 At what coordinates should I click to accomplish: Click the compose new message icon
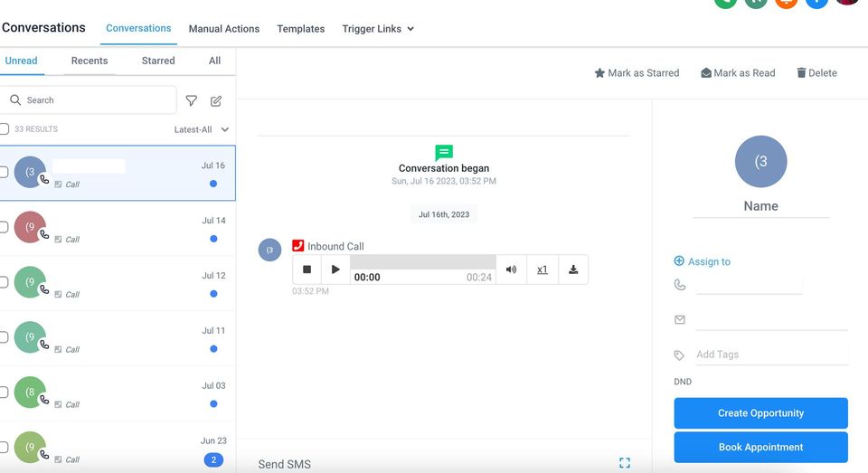216,101
